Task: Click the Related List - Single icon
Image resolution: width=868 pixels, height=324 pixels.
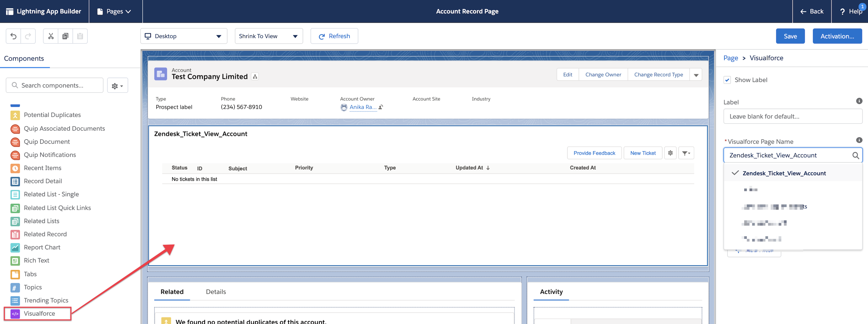Action: pos(15,195)
